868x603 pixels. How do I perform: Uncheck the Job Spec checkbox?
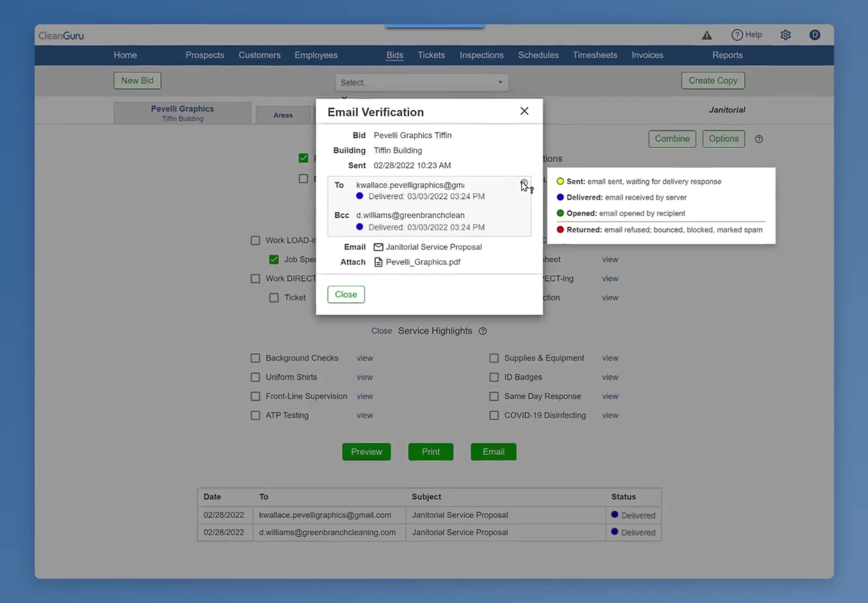coord(274,260)
